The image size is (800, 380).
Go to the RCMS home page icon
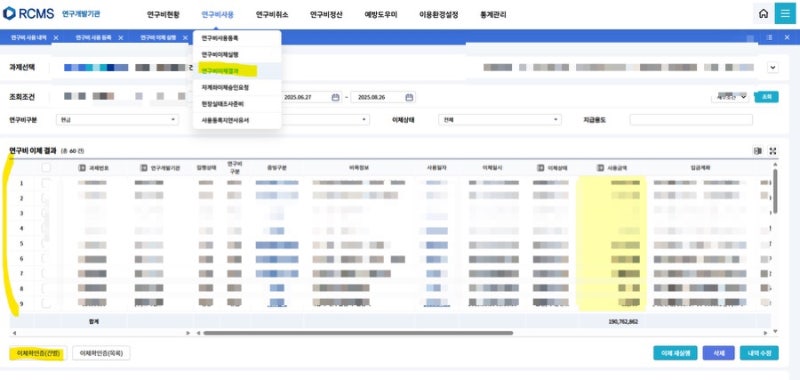(x=763, y=14)
